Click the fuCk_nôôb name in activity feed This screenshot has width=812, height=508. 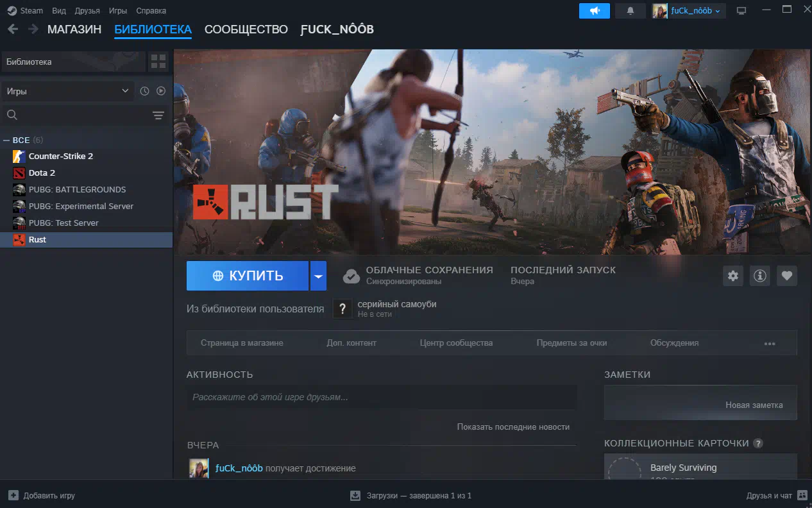[x=239, y=468]
